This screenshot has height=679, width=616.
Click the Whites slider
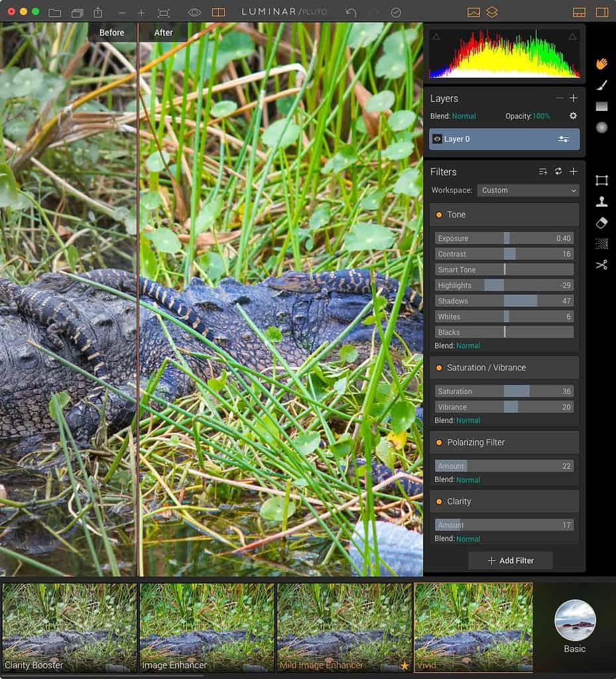click(505, 316)
